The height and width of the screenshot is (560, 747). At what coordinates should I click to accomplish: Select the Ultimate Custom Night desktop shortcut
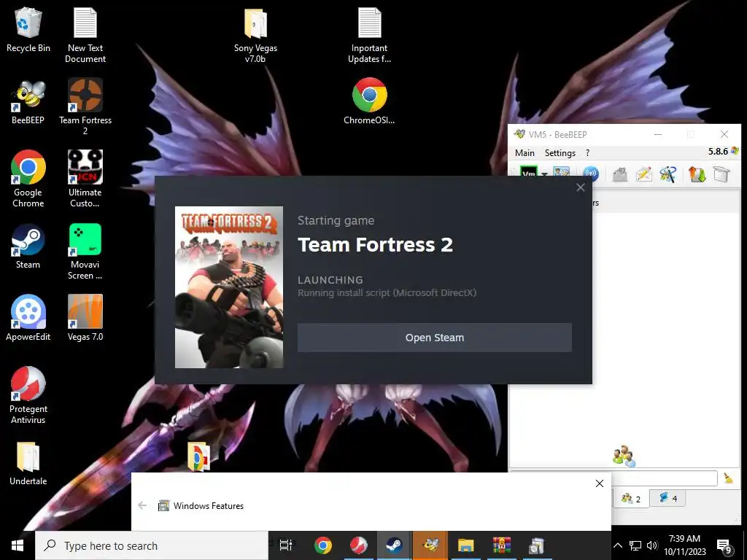click(x=85, y=179)
